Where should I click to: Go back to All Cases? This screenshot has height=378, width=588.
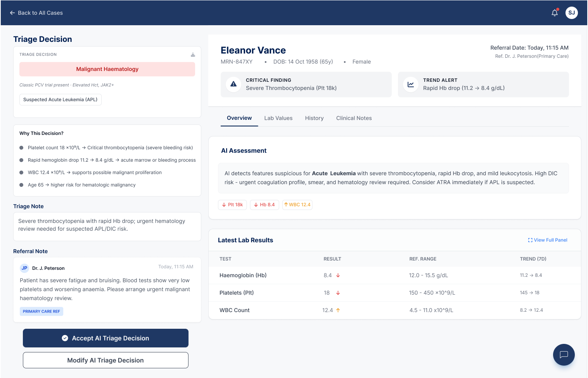tap(36, 13)
